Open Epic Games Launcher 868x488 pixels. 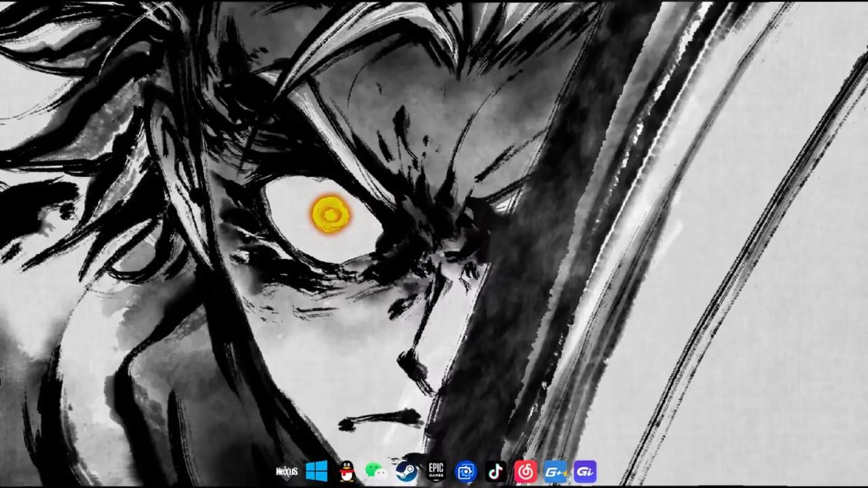tap(436, 472)
